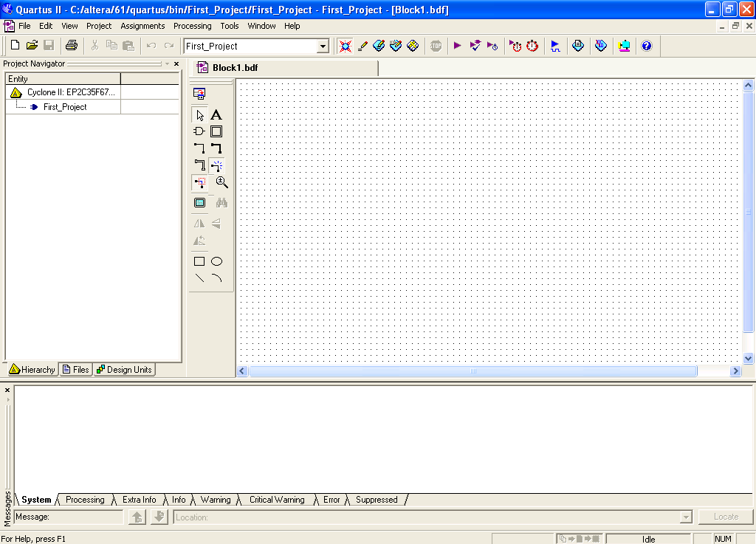756x544 pixels.
Task: Select the Orthogonal Conduit tool
Action: [x=199, y=165]
